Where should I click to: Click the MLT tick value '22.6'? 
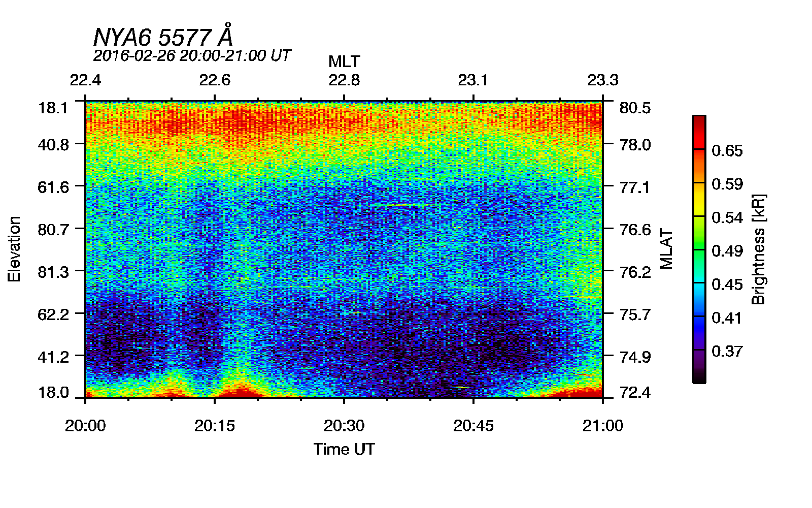pyautogui.click(x=215, y=80)
